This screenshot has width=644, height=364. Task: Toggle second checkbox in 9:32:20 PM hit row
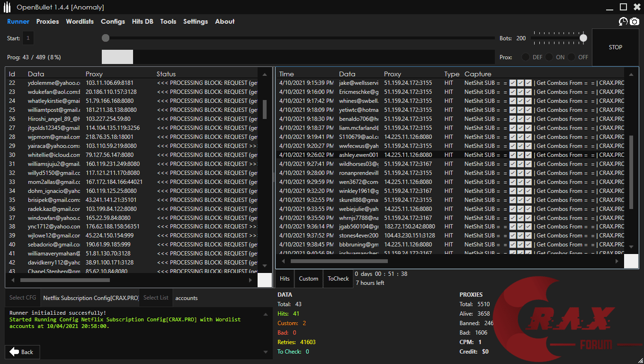pyautogui.click(x=520, y=191)
